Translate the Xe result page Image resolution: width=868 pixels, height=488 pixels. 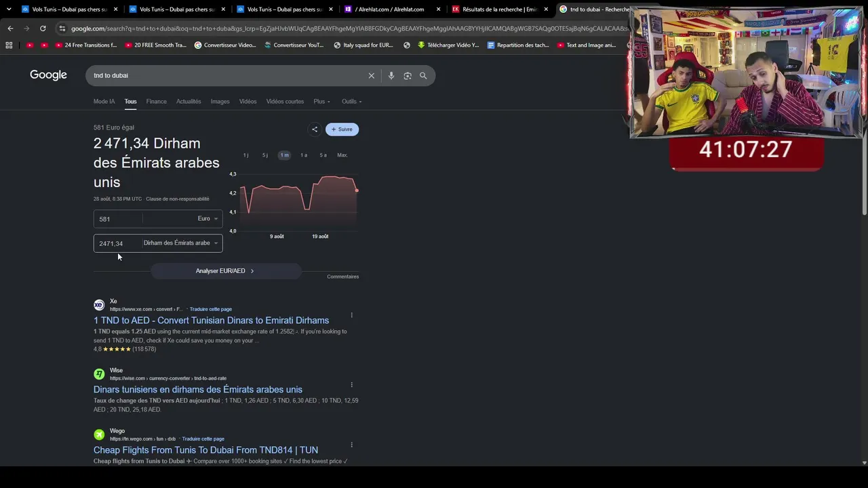pyautogui.click(x=211, y=309)
